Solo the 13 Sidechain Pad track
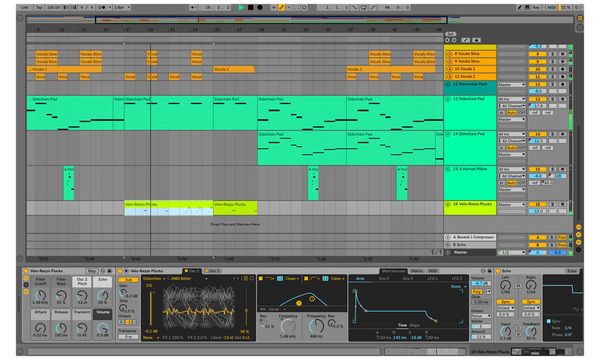This screenshot has width=600, height=360. coord(553,99)
